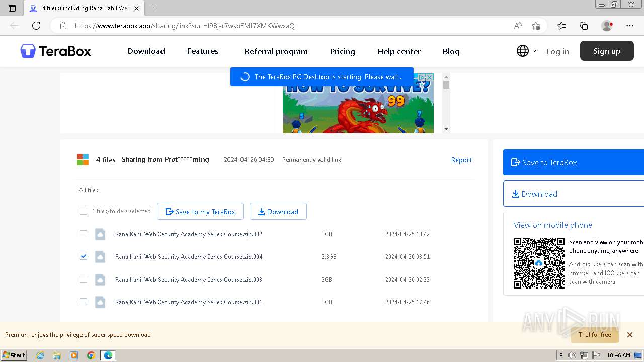Check the zip.001 file checkbox
This screenshot has width=644, height=362.
tap(84, 302)
